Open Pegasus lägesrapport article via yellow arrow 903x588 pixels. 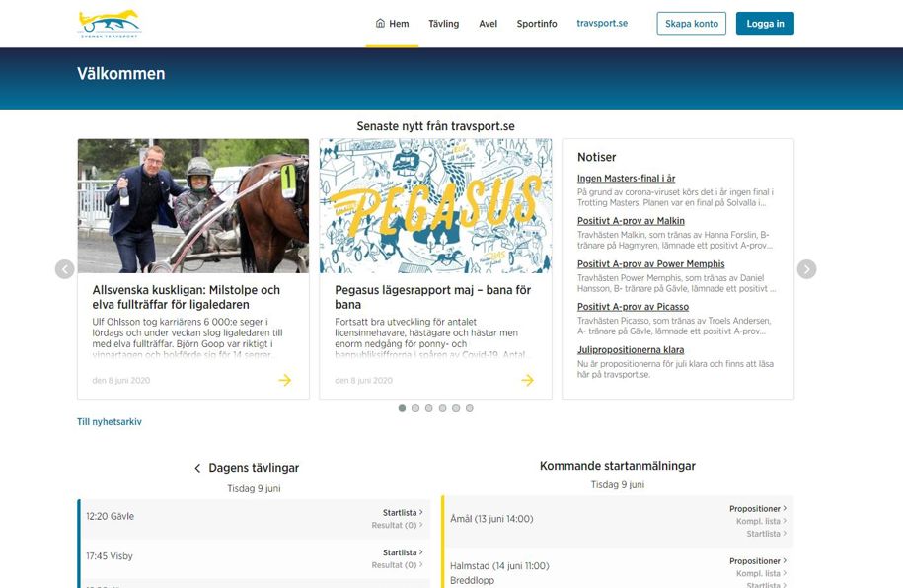(x=527, y=380)
